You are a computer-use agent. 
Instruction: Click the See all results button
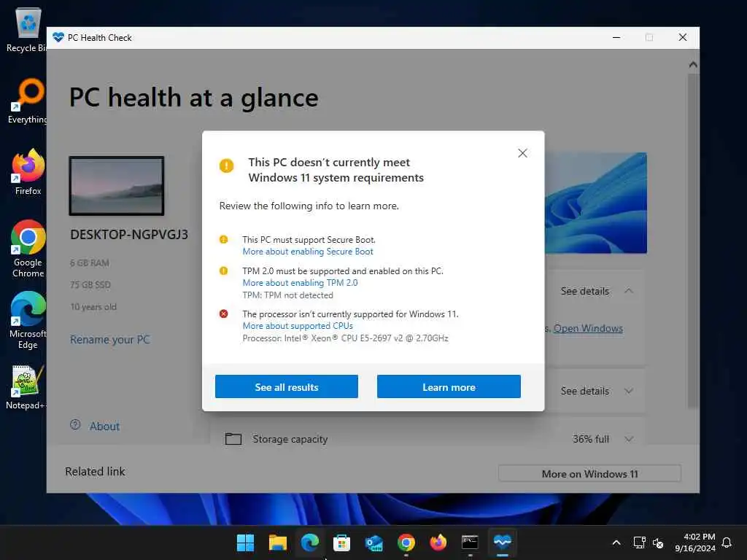click(x=286, y=386)
